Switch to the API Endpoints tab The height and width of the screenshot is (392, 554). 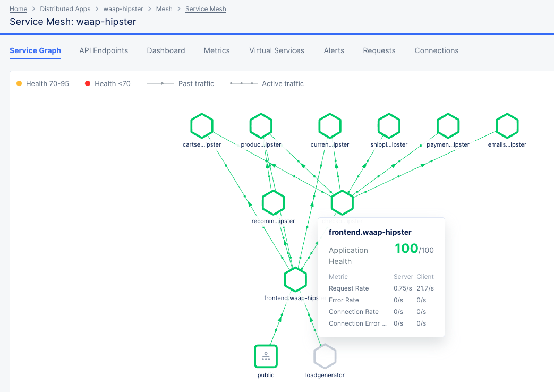point(104,50)
